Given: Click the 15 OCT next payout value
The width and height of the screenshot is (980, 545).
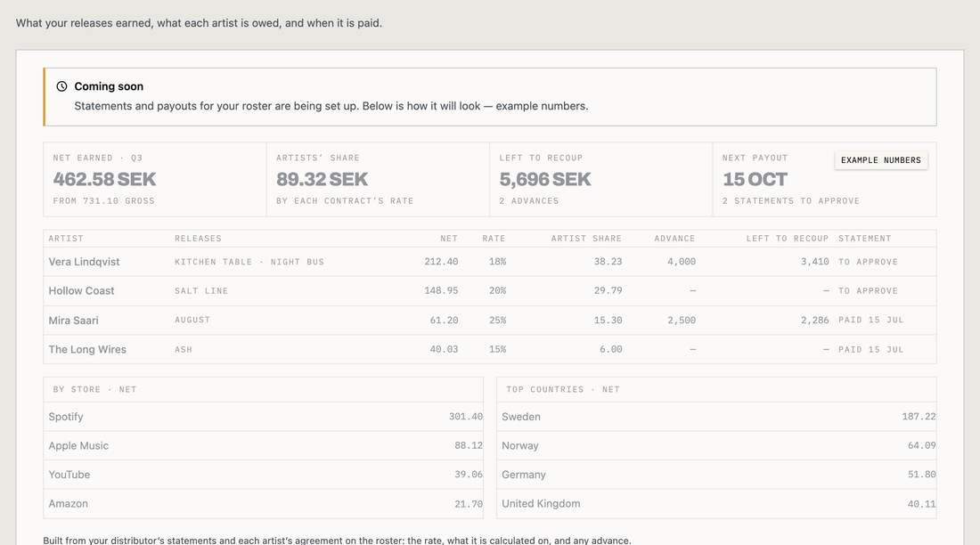Looking at the screenshot, I should [x=755, y=179].
